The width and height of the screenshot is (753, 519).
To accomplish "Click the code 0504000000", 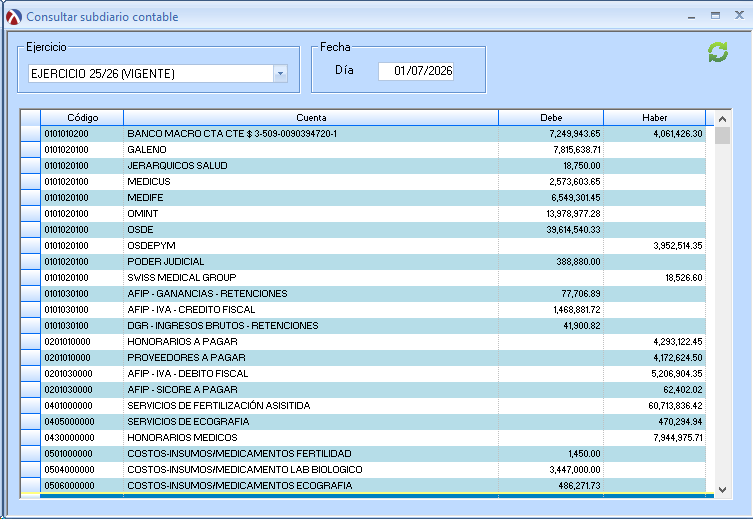I will pos(69,470).
